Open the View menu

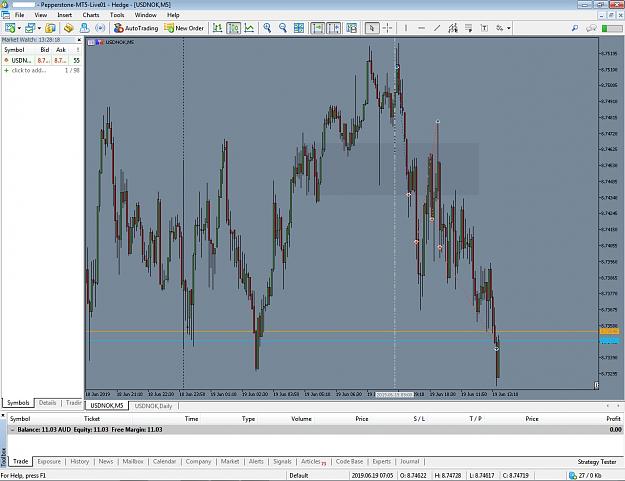(x=41, y=15)
